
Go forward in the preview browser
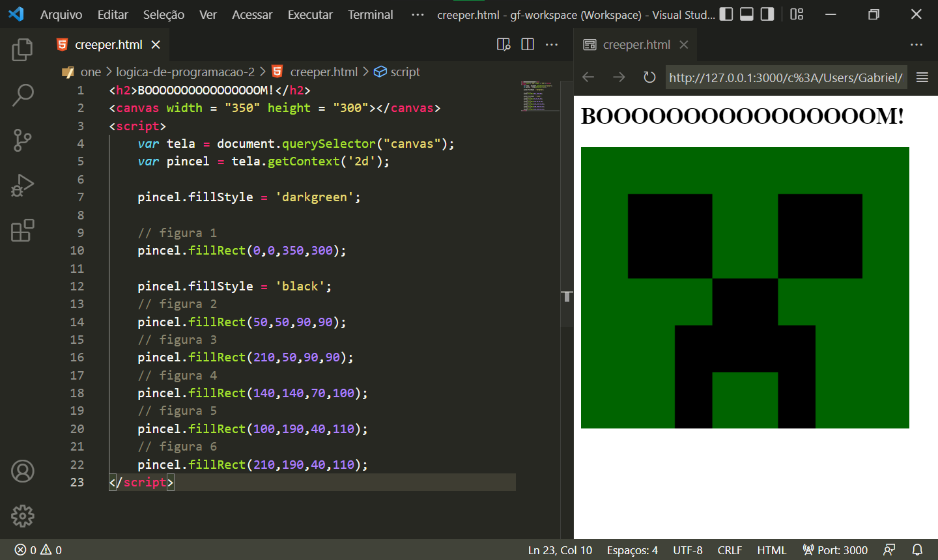click(619, 77)
